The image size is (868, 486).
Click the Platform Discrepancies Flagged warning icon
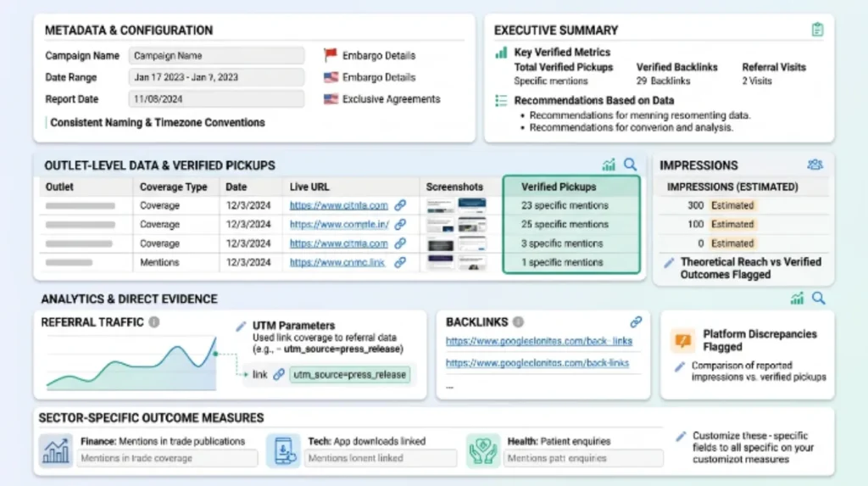682,340
